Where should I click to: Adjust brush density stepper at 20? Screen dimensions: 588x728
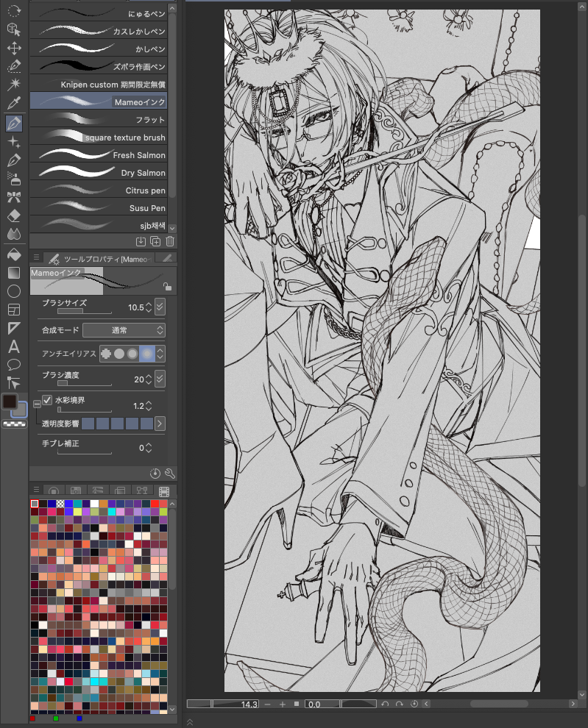coord(149,379)
